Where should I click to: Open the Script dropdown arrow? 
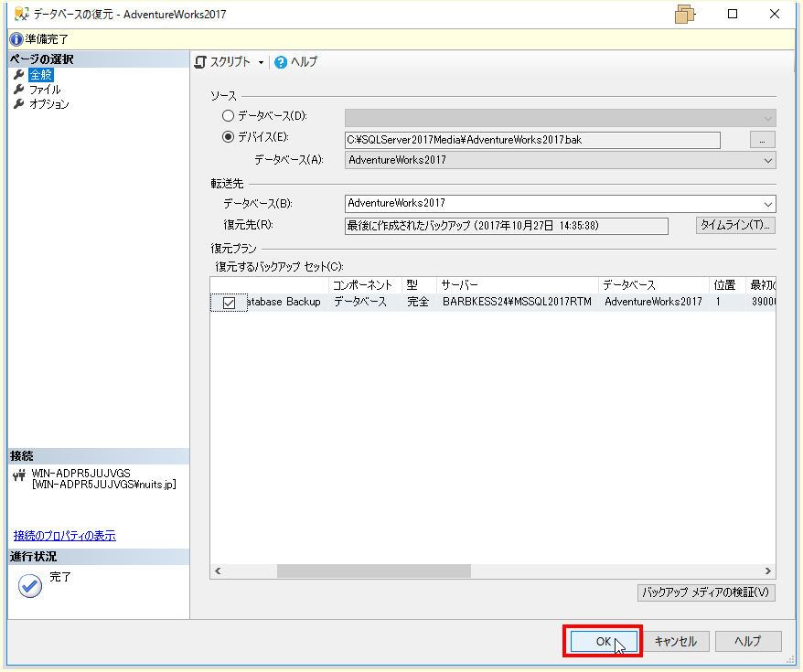[261, 62]
